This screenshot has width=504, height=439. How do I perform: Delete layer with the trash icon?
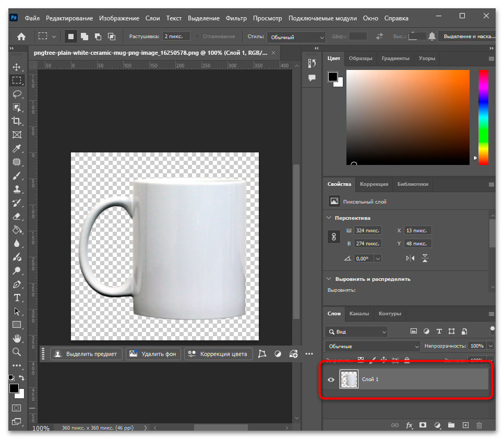click(x=479, y=425)
